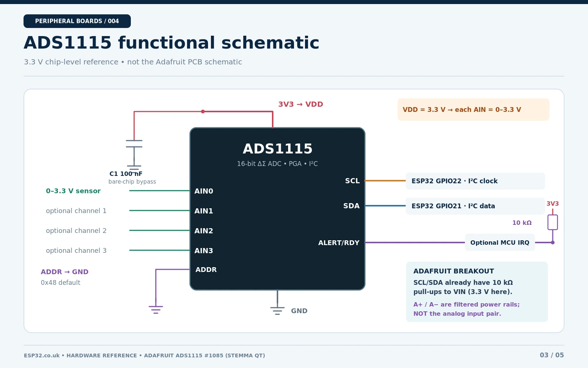Click the optional channel 2 label

click(x=76, y=231)
